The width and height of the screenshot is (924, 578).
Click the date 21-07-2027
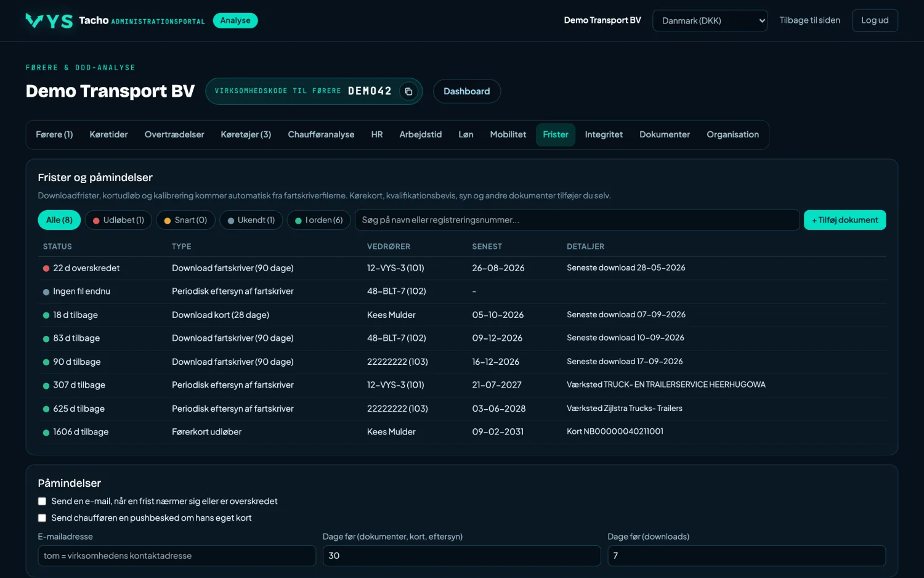tap(496, 385)
